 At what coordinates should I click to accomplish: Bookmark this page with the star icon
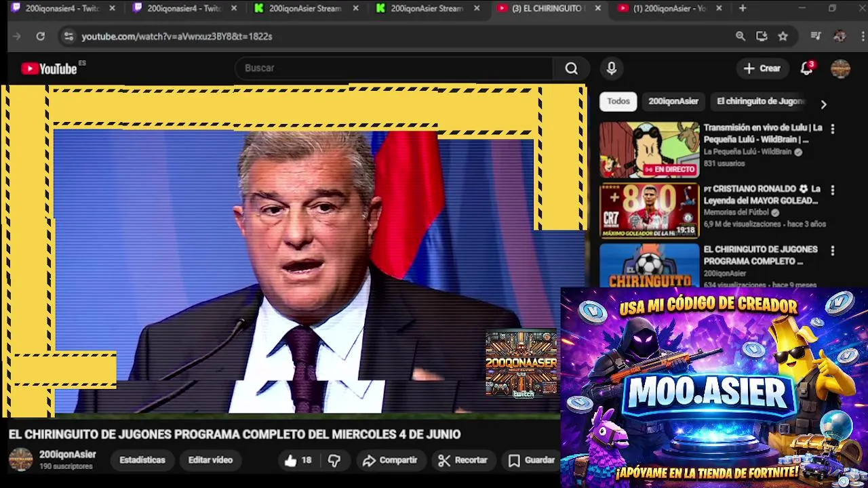783,37
